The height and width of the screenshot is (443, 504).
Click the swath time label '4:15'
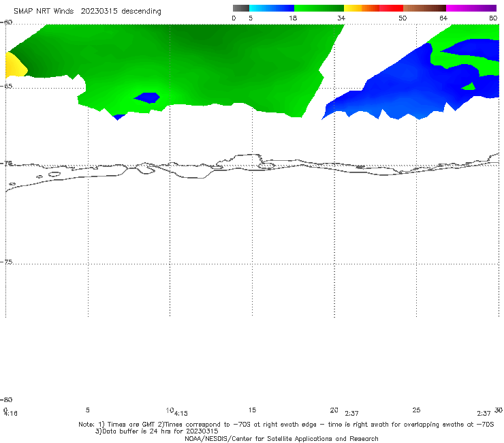(x=181, y=414)
